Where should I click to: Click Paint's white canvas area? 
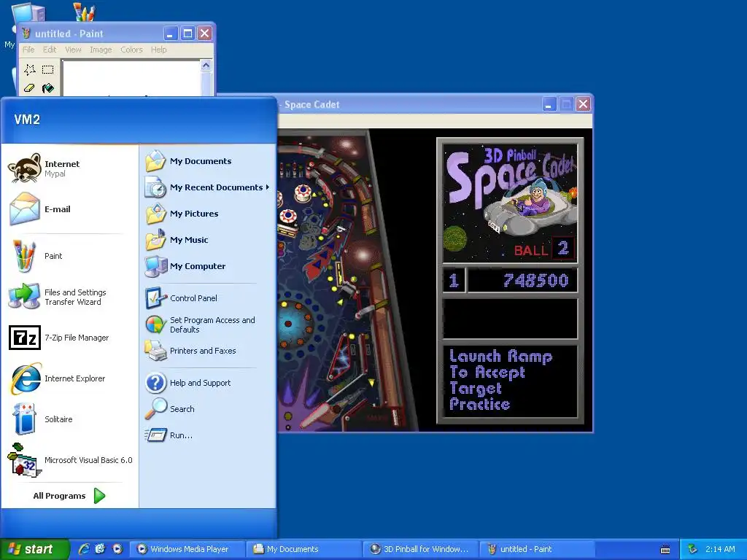pyautogui.click(x=131, y=78)
